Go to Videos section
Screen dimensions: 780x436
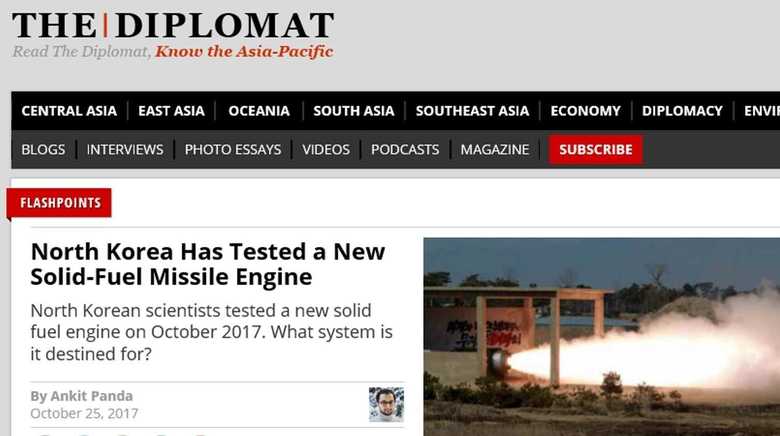coord(326,149)
